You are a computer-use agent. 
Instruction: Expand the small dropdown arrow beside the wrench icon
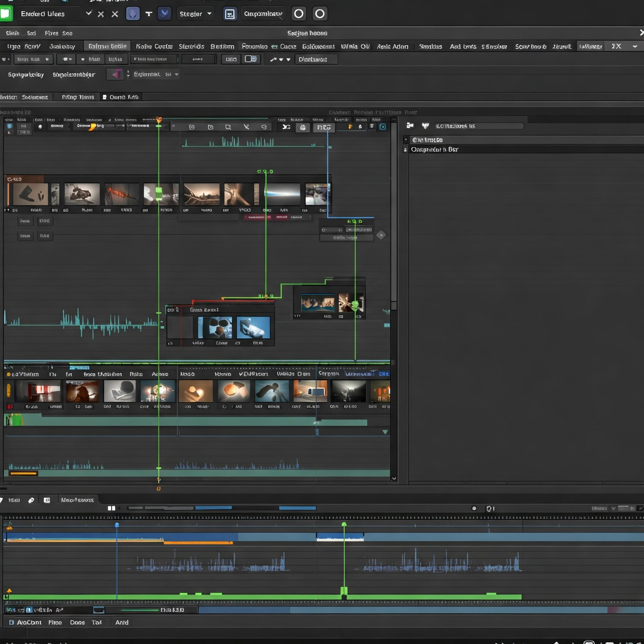click(281, 59)
